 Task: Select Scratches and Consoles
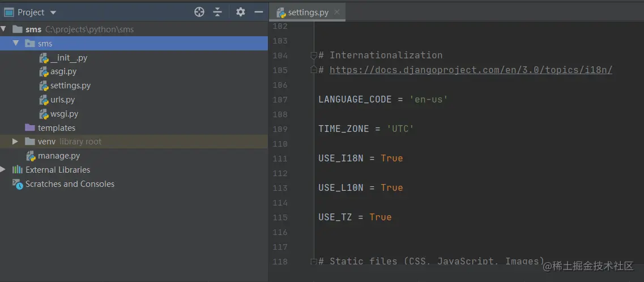point(70,184)
